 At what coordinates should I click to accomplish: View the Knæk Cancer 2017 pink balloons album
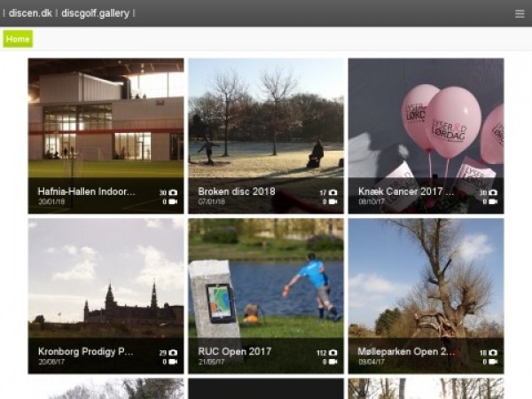coord(426,115)
